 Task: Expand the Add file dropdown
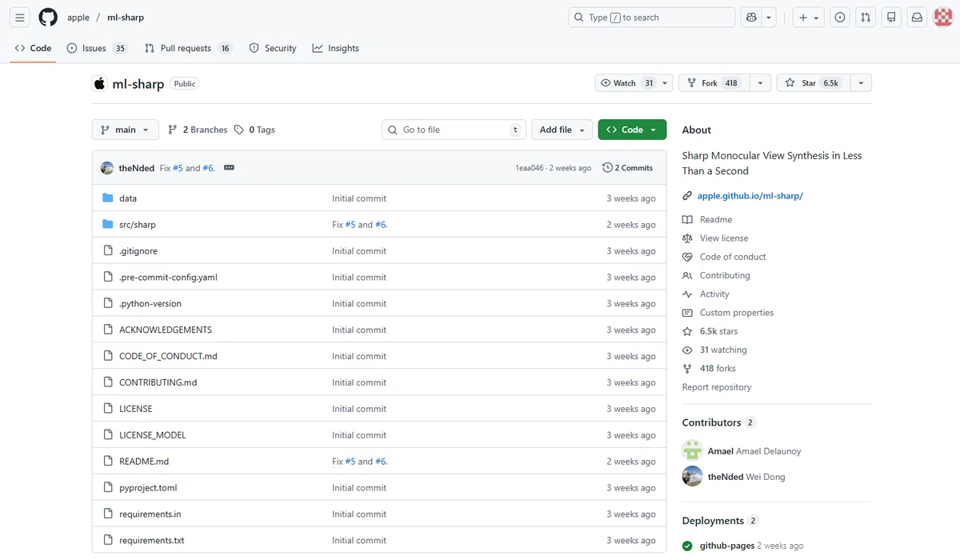click(x=562, y=130)
